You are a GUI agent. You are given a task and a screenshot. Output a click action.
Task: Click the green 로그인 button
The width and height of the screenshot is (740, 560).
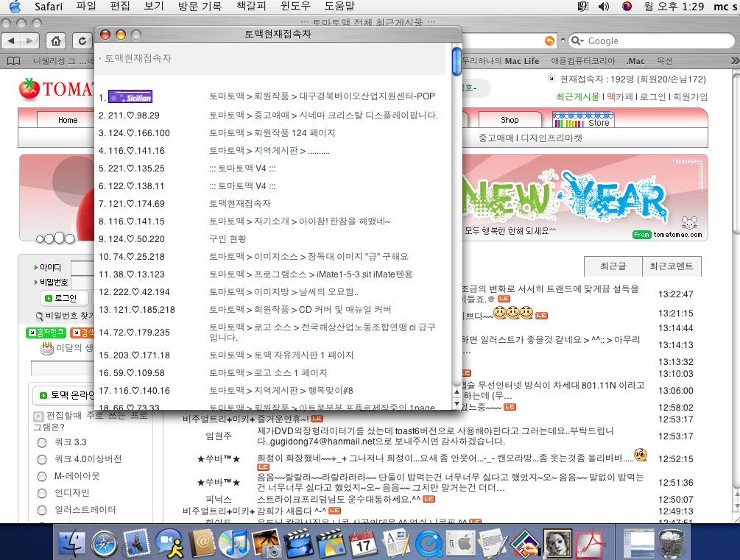pos(59,298)
